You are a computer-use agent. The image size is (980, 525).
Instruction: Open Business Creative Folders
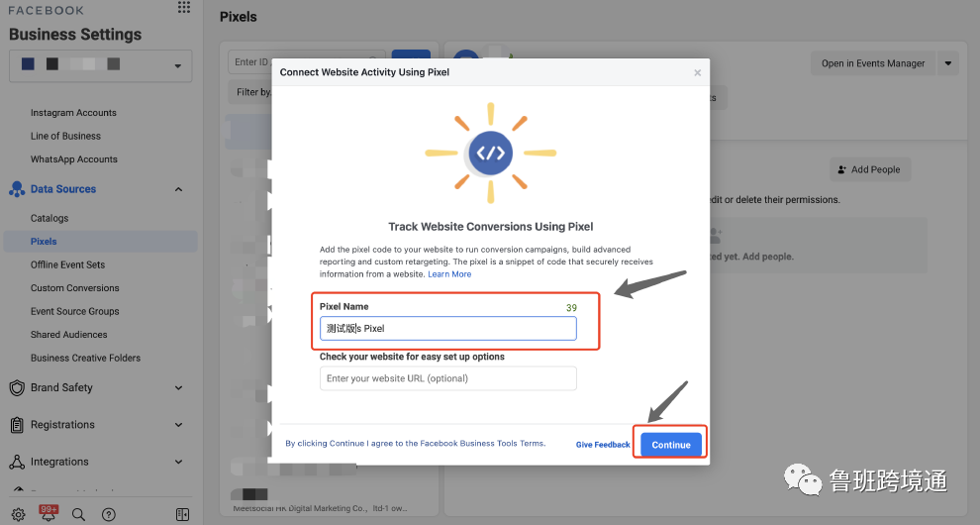coord(85,358)
